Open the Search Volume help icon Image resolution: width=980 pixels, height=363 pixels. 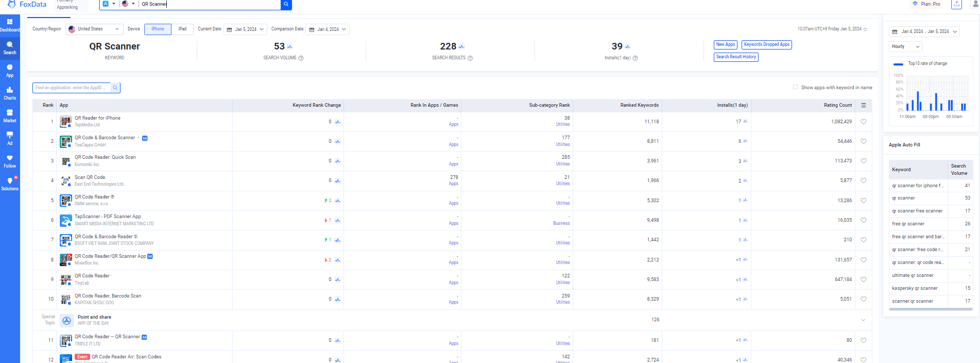point(301,58)
